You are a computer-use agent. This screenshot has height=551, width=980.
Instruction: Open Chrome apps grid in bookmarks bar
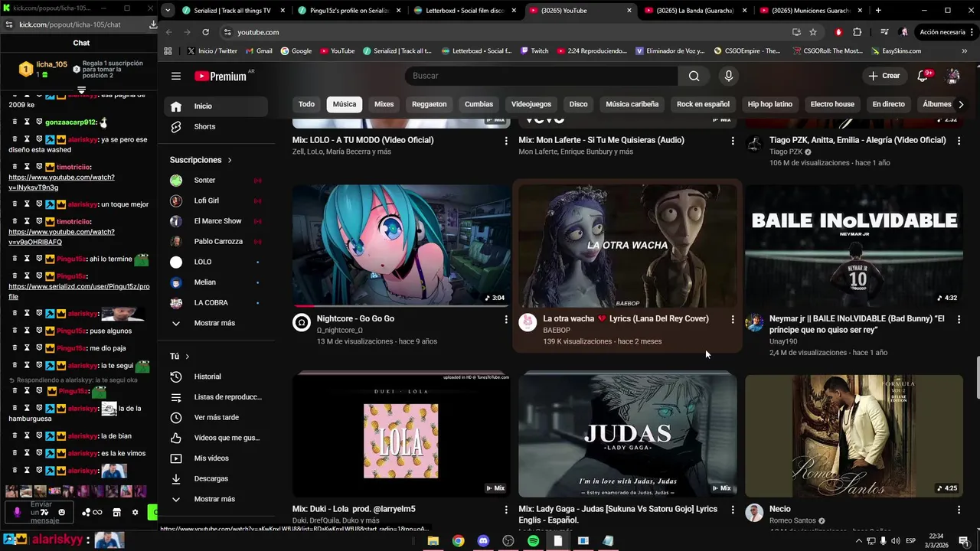[x=168, y=51]
